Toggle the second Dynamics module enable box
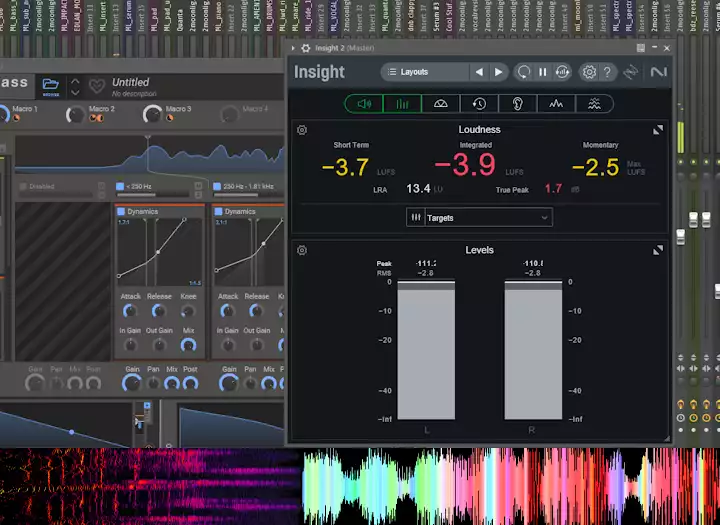Image resolution: width=720 pixels, height=525 pixels. (x=219, y=211)
